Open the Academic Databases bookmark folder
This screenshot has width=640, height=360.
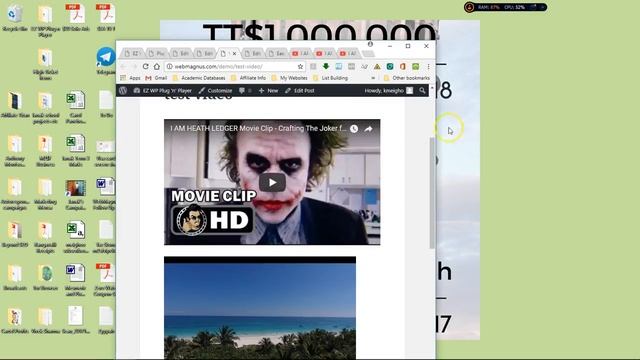pyautogui.click(x=199, y=78)
